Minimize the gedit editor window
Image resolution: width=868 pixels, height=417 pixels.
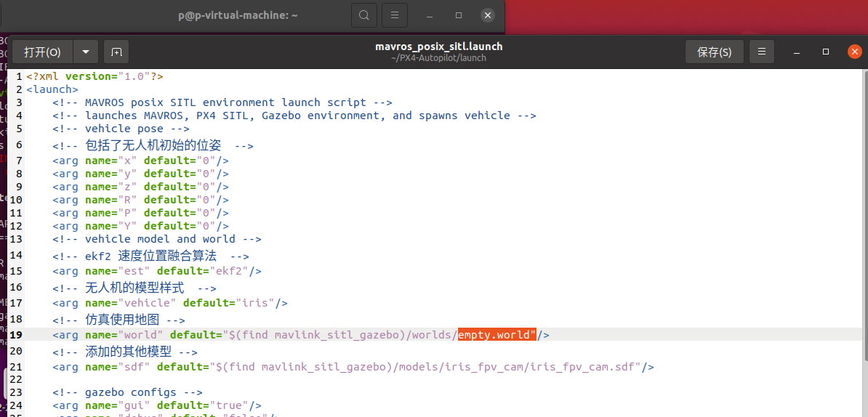[x=797, y=52]
